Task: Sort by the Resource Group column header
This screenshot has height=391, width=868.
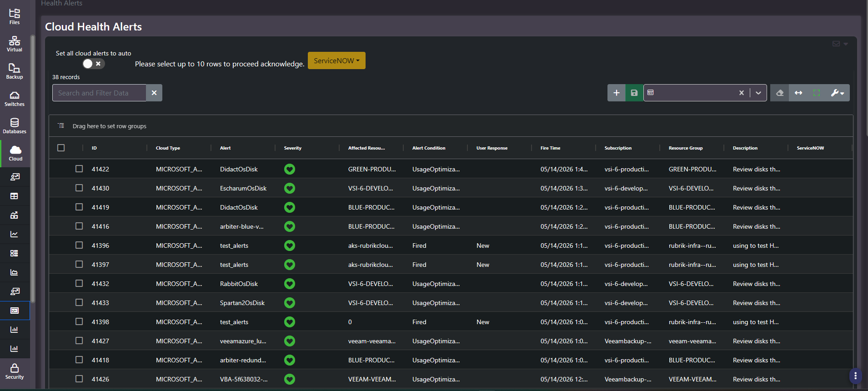Action: pyautogui.click(x=685, y=148)
